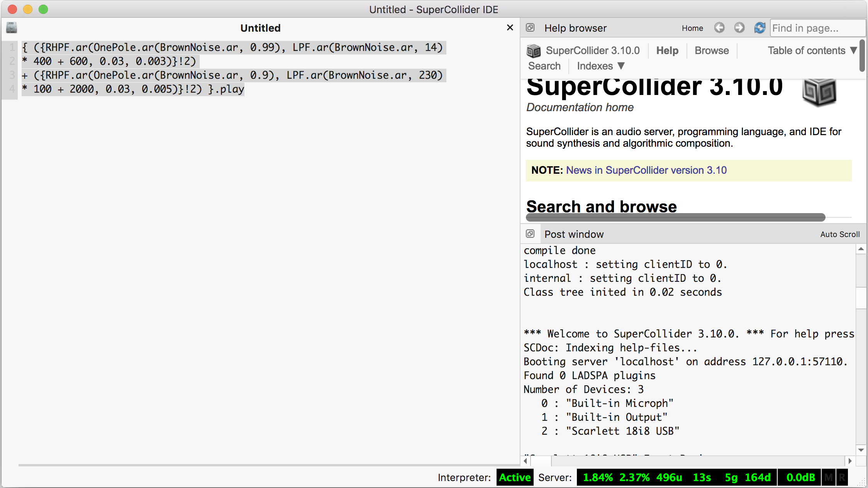Click the large SuperCollider cube image
The image size is (868, 488).
coord(819,92)
